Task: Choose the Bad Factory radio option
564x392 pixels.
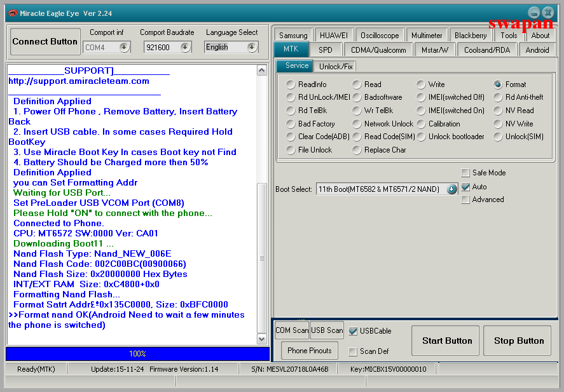Action: click(x=291, y=124)
